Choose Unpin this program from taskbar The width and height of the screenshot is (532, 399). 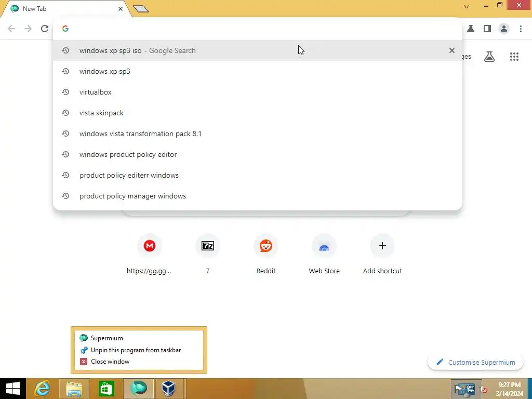139,350
